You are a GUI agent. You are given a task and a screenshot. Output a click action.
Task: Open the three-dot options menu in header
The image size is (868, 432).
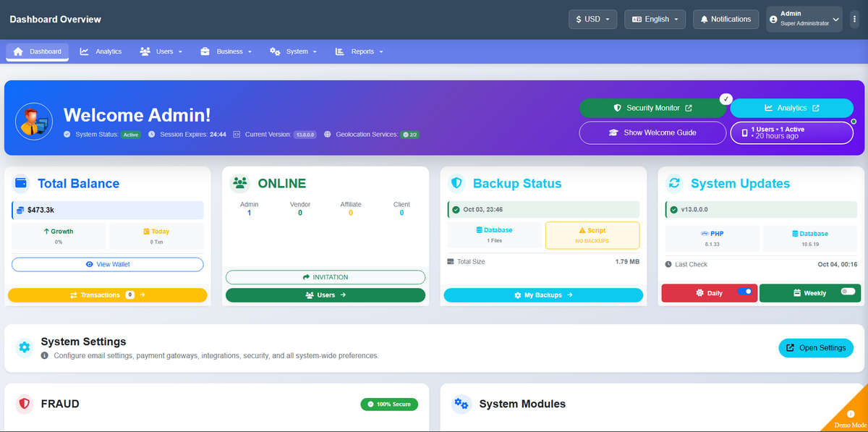854,19
